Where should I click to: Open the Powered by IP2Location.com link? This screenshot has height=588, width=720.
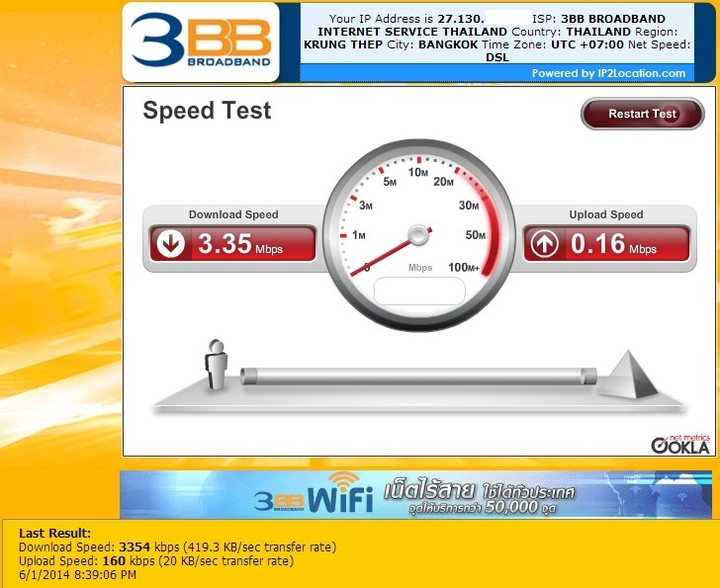(608, 73)
